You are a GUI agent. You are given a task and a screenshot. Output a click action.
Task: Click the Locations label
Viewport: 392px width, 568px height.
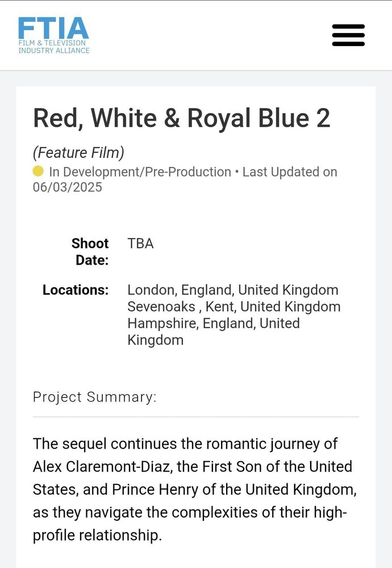[x=76, y=290]
